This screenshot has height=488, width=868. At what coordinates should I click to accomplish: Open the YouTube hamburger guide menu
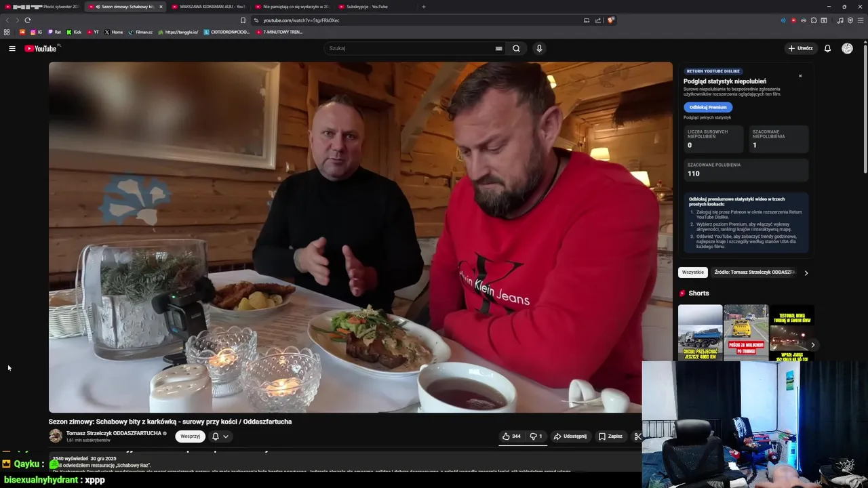12,48
